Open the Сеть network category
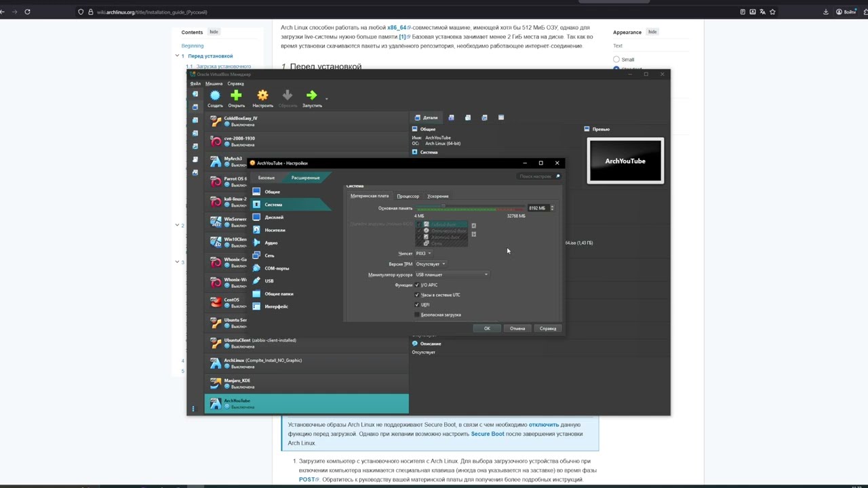 [290, 256]
